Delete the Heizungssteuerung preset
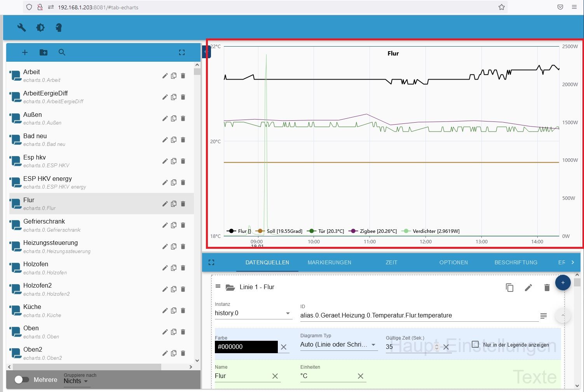 point(183,246)
